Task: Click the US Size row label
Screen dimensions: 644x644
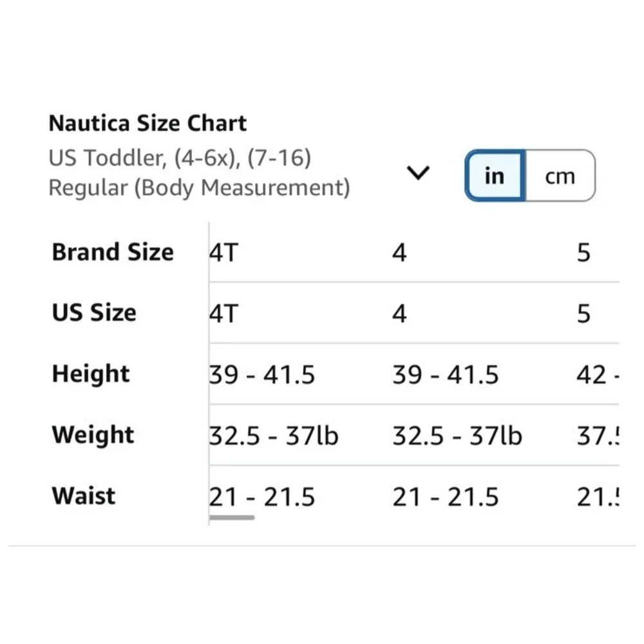Action: 93,313
